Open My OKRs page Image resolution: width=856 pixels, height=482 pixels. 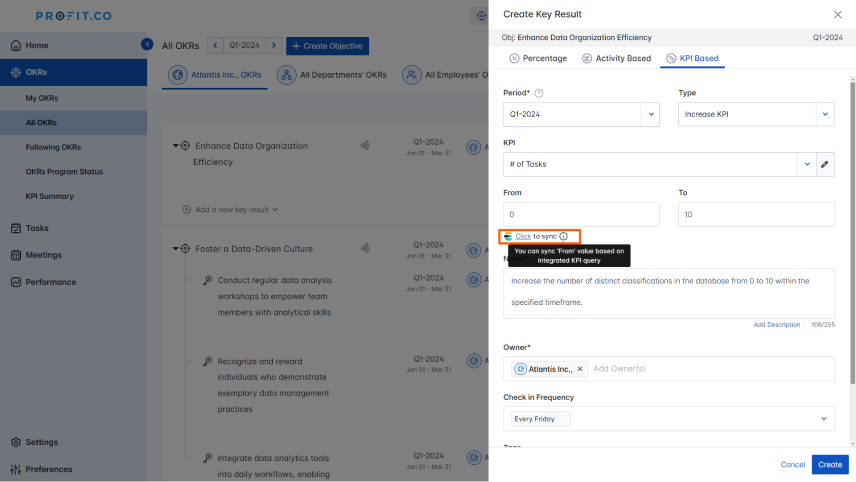[41, 98]
